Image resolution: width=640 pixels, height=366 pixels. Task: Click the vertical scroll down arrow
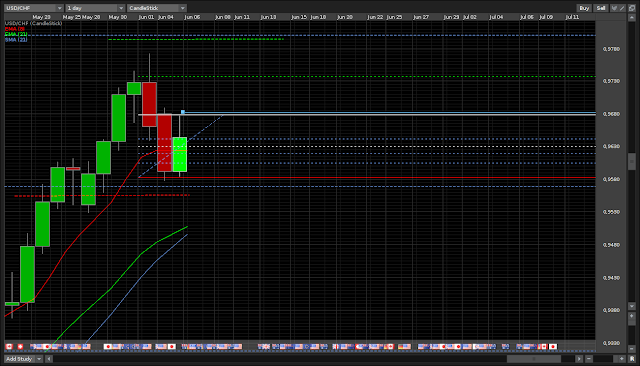632,306
